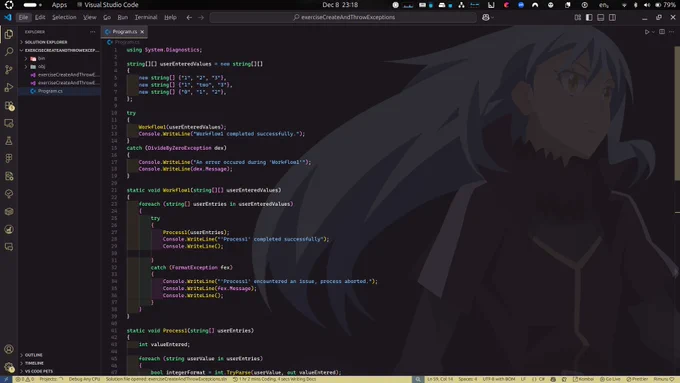
Task: Open the Source Control view
Action: coord(9,69)
